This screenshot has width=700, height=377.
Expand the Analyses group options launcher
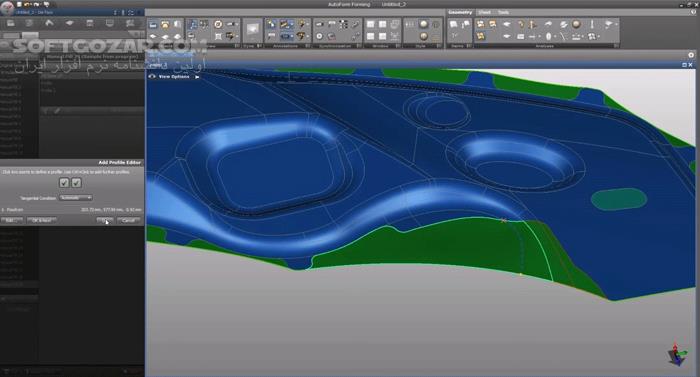tap(616, 46)
